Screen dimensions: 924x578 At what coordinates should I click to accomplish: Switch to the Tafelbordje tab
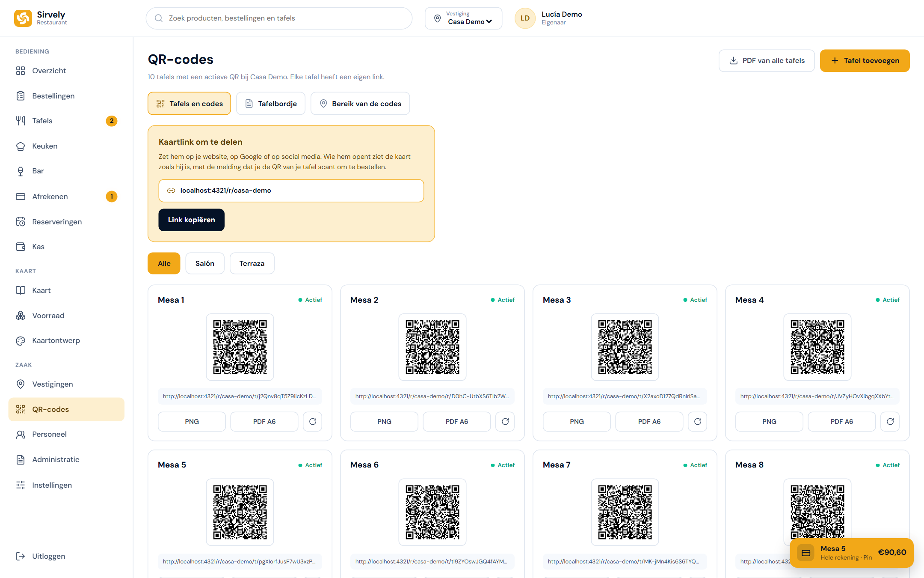[271, 104]
